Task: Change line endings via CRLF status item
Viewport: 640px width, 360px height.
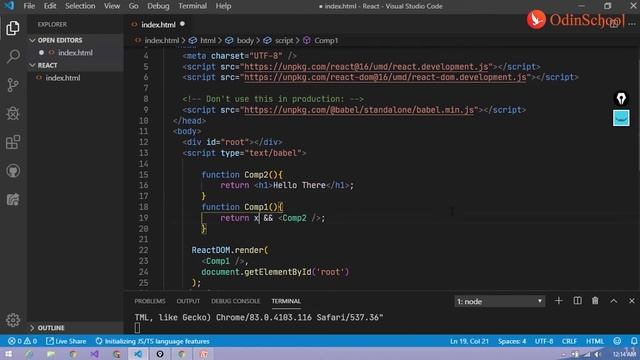Action: coord(569,341)
